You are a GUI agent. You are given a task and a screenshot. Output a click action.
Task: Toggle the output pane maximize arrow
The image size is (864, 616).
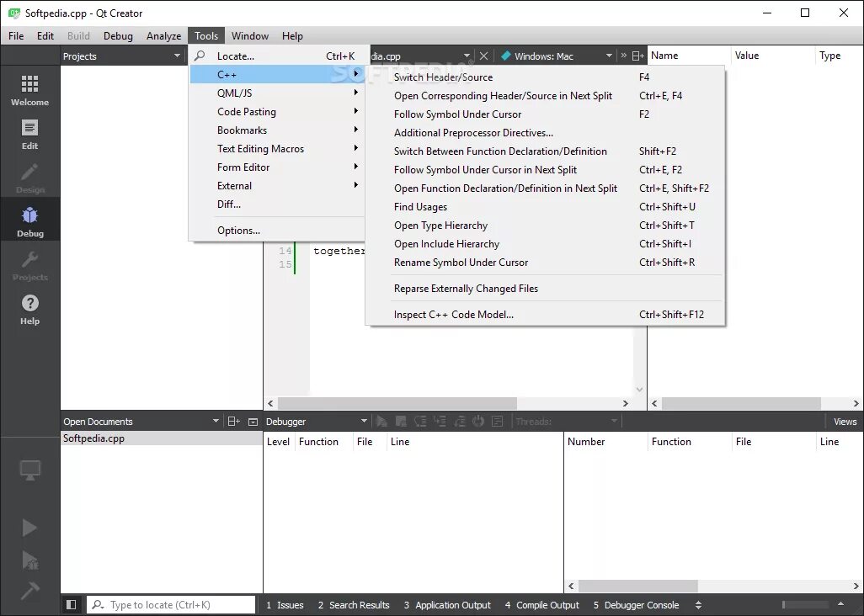[x=841, y=604]
